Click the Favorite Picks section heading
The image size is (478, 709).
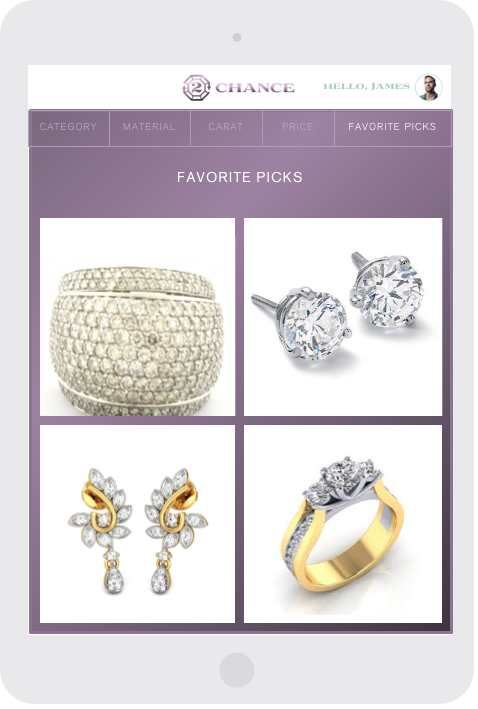(x=239, y=177)
